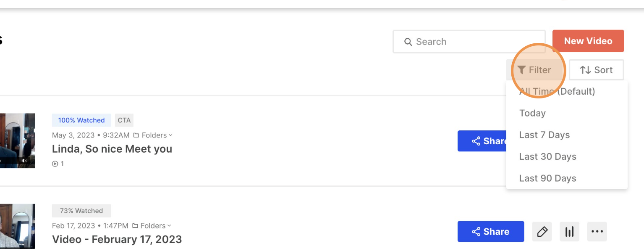Screen dimensions: 644x249
Task: Click into the Search field
Action: pos(469,42)
